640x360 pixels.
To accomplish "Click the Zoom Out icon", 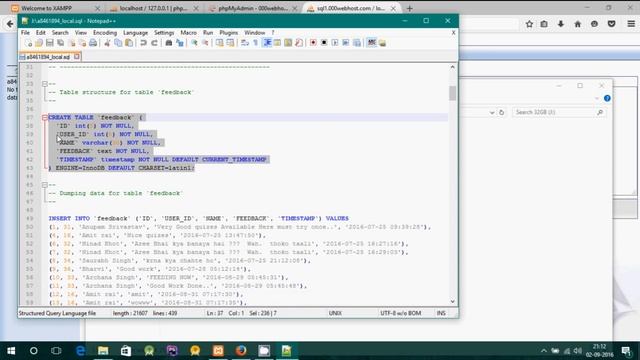I will pyautogui.click(x=205, y=43).
